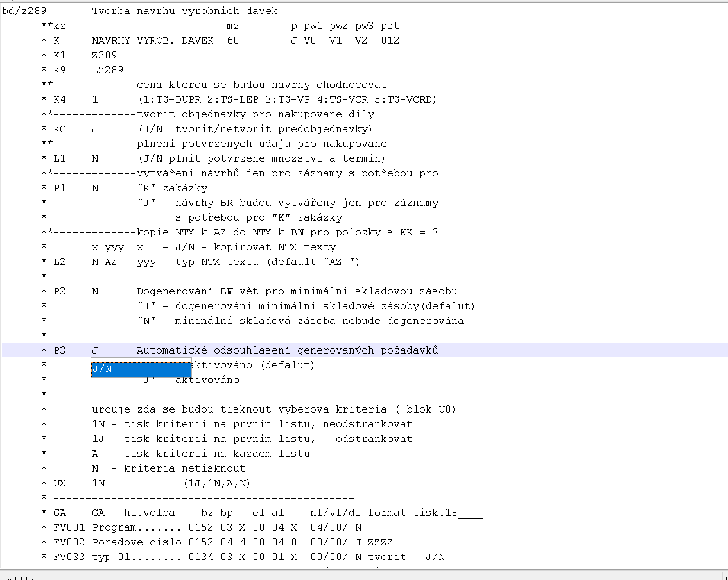
Task: Click the P3 parameter value J
Action: click(94, 350)
